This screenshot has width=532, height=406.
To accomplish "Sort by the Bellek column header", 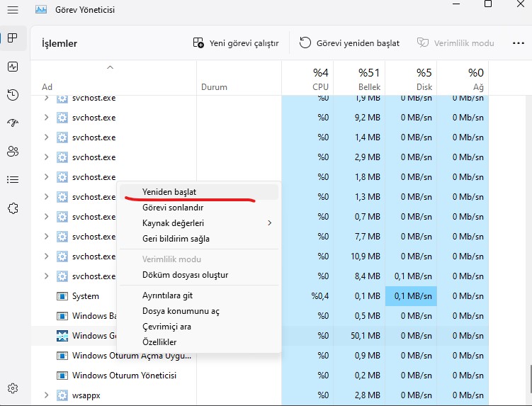I will tap(359, 78).
